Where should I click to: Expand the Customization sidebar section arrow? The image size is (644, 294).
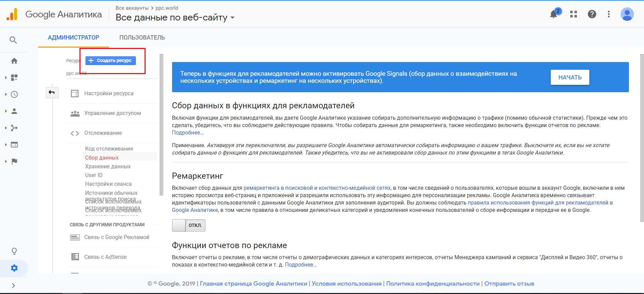[x=6, y=77]
